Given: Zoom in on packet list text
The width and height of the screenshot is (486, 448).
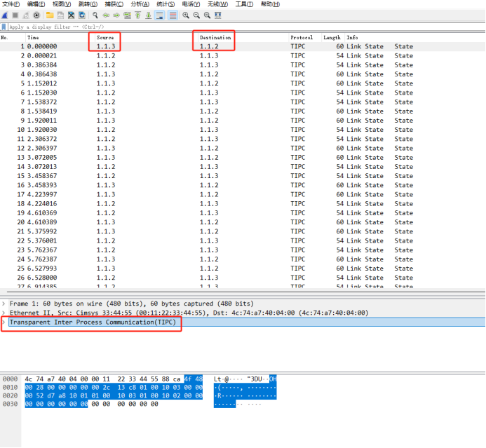Looking at the screenshot, I should tap(186, 15).
